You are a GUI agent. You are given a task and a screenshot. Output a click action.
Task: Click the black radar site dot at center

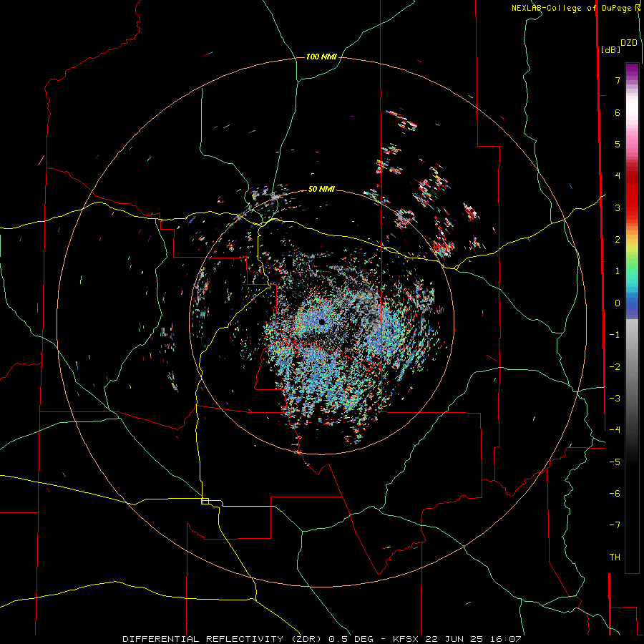tap(321, 322)
